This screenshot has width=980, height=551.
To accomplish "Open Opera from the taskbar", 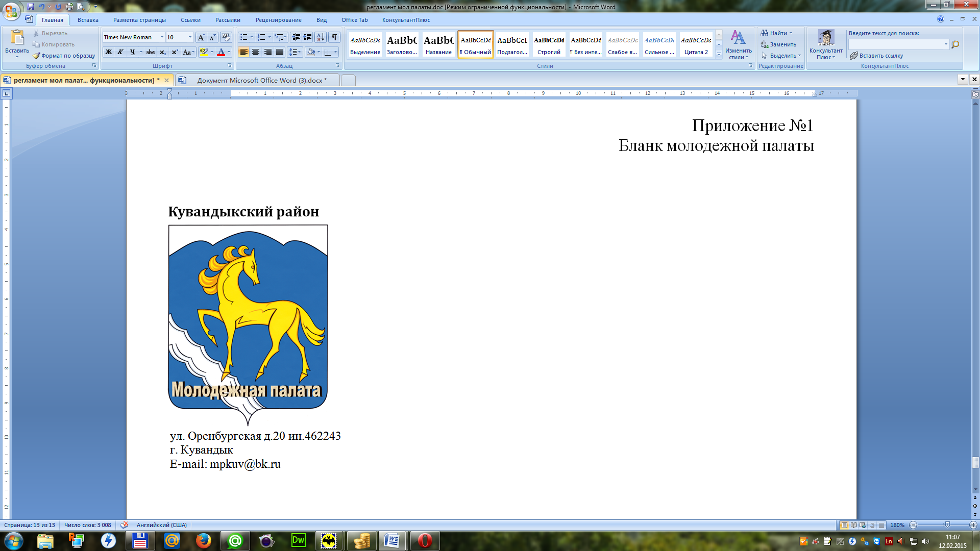I will [x=424, y=540].
